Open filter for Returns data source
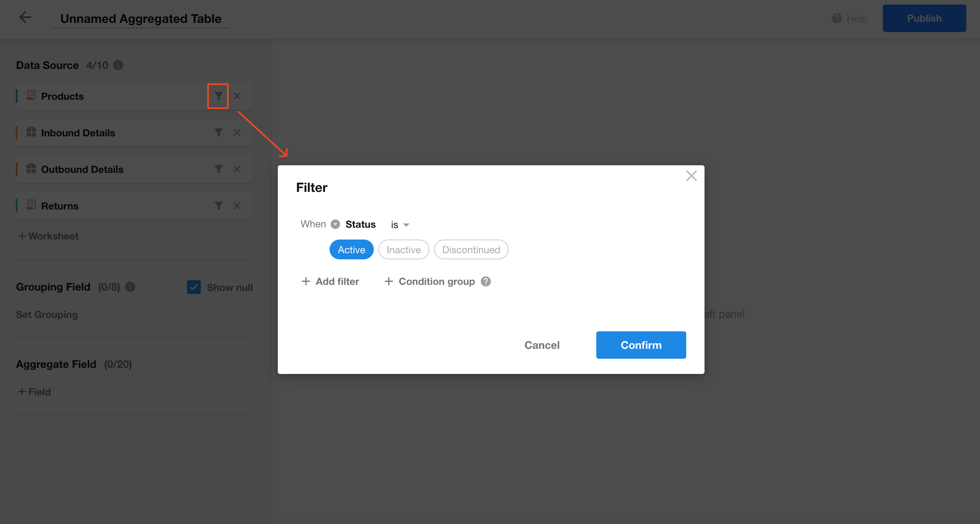 218,206
